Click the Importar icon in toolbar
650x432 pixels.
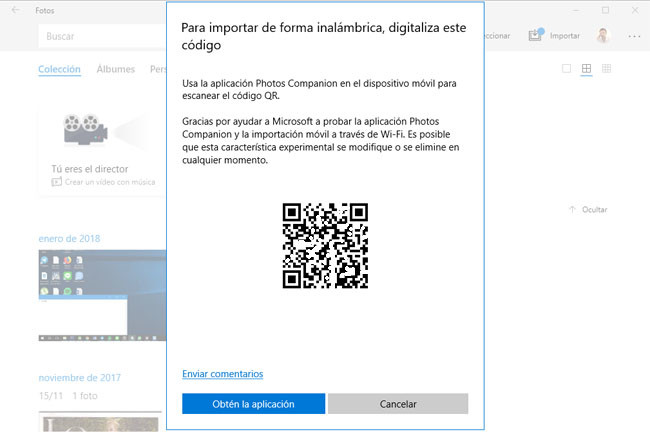(x=536, y=36)
